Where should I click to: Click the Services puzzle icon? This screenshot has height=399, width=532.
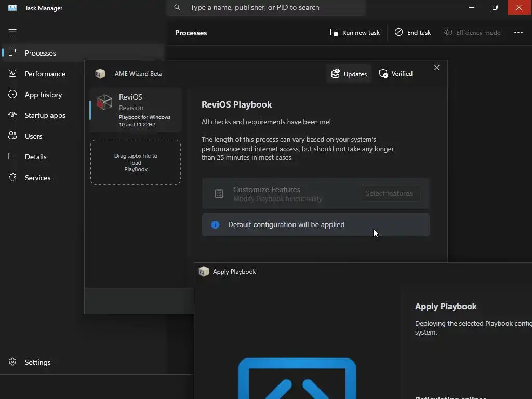[x=12, y=177]
